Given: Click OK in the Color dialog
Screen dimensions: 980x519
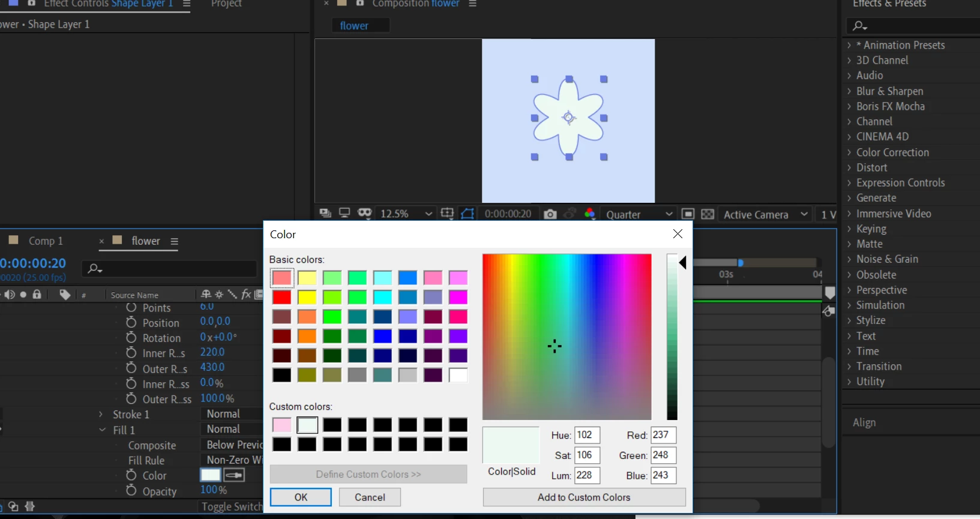Looking at the screenshot, I should [x=301, y=497].
